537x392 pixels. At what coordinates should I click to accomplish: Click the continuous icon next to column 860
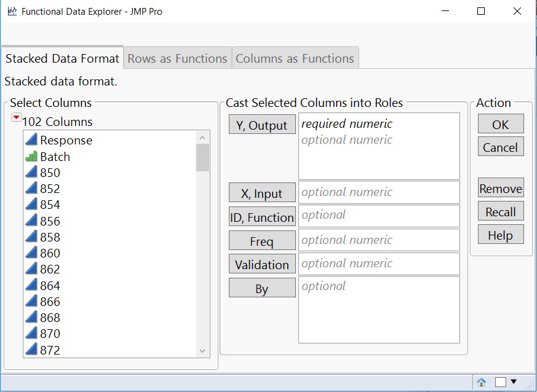(31, 253)
